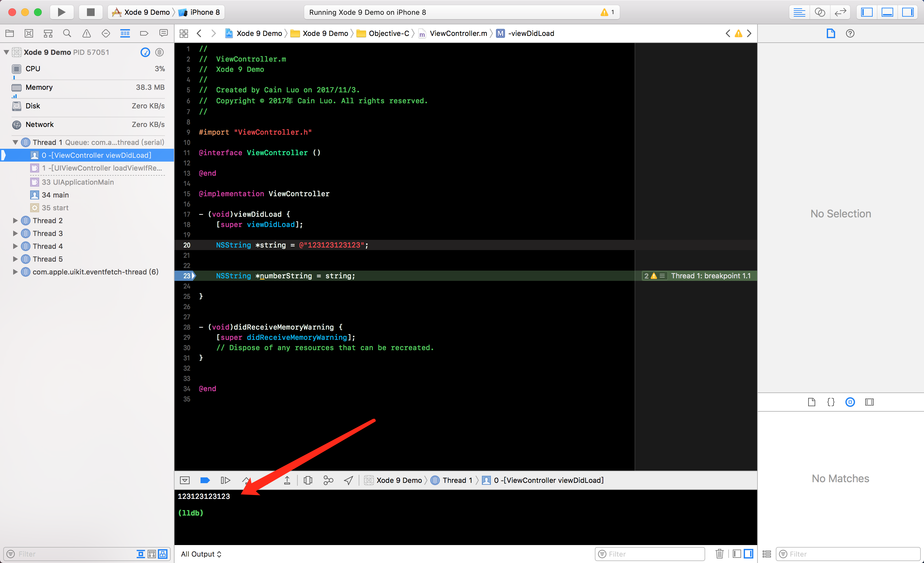
Task: Select the issue navigator tab
Action: pyautogui.click(x=86, y=33)
